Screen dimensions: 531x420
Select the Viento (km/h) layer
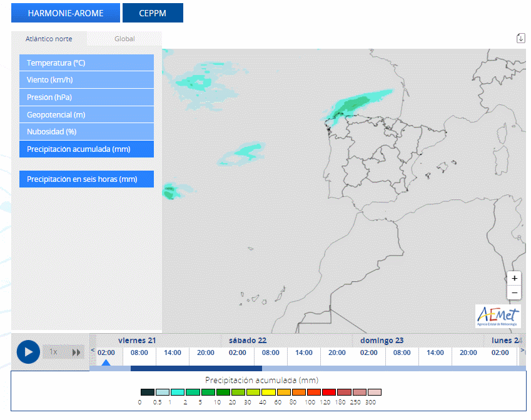[86, 80]
